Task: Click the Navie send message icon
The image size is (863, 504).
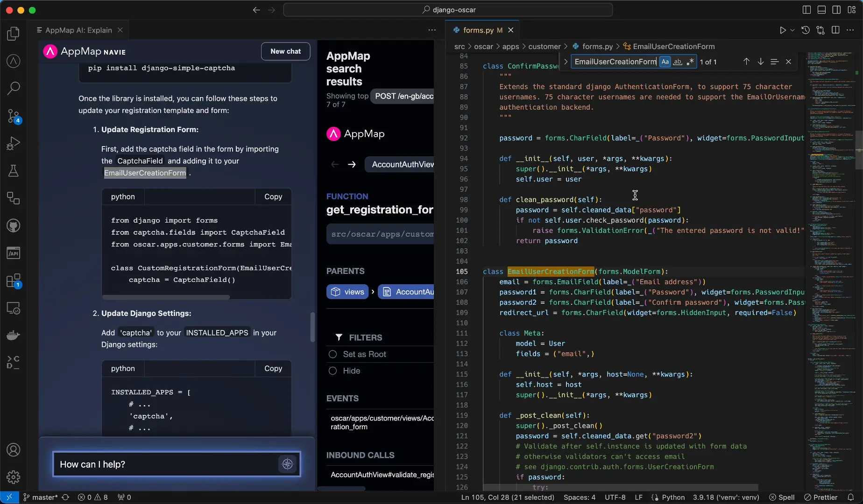Action: 288,464
